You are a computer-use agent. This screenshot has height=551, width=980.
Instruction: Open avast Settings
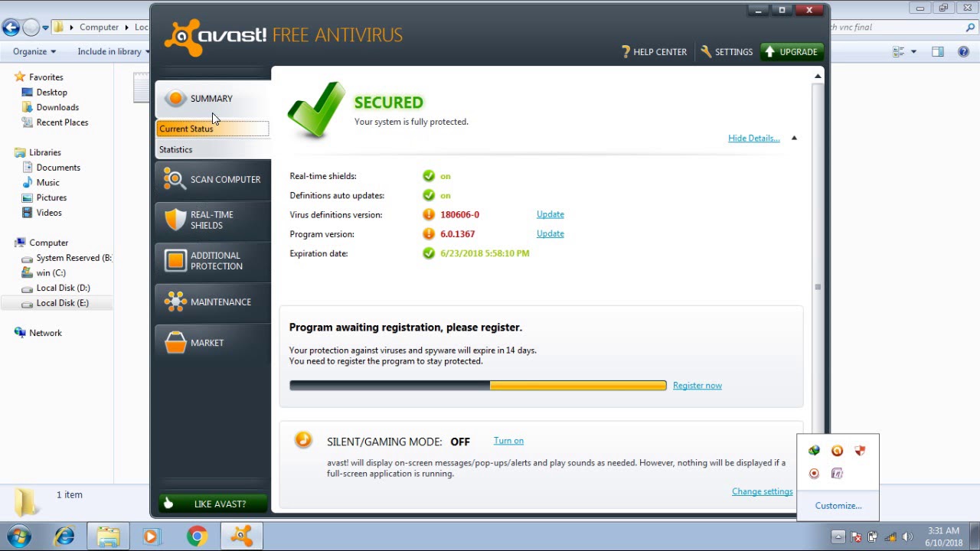[727, 52]
